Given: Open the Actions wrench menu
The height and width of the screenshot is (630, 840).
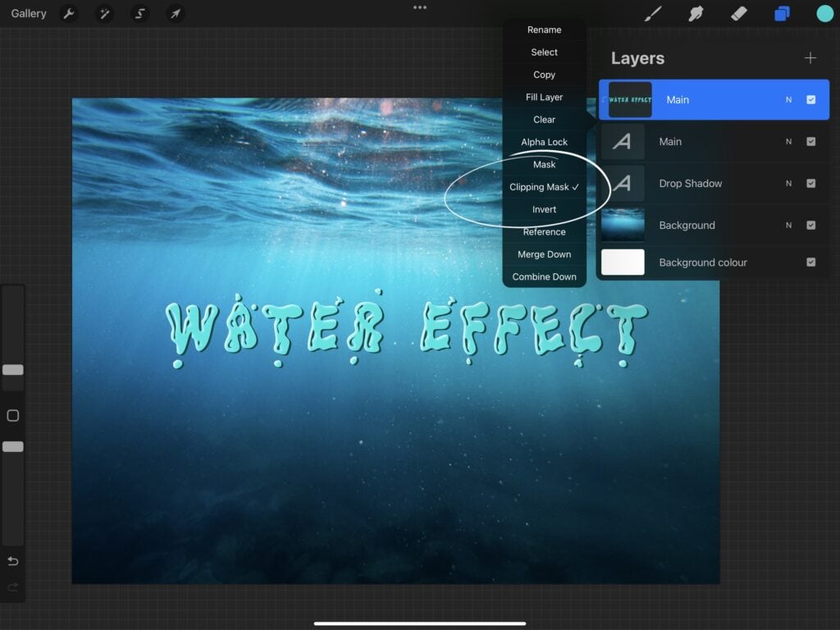Looking at the screenshot, I should pos(69,14).
